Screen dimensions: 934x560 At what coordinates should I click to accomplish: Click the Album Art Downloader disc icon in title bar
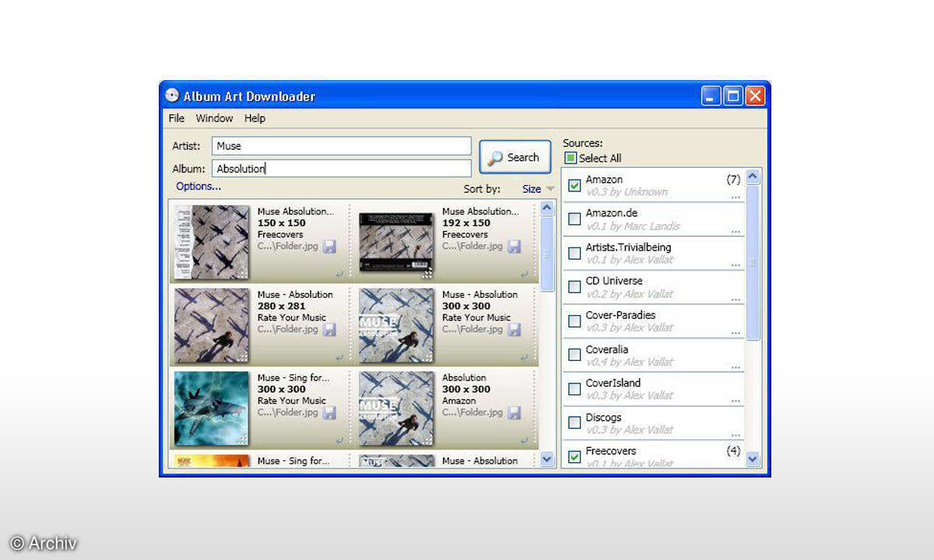(172, 96)
